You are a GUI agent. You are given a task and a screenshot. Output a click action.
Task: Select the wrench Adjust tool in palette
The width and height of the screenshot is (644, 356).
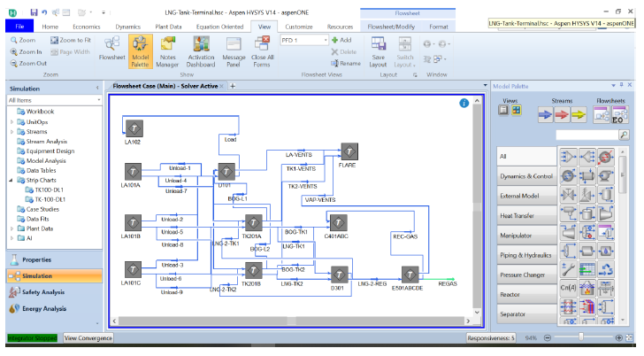569,269
